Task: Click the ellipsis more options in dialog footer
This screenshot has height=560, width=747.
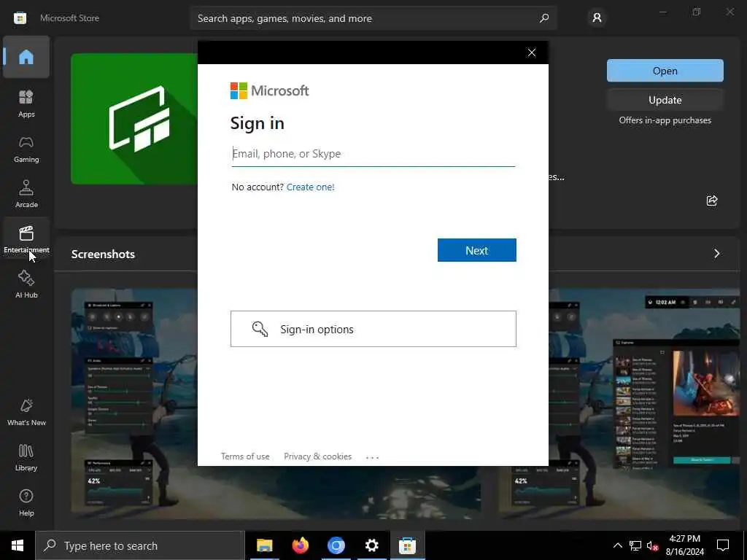Action: pos(372,457)
